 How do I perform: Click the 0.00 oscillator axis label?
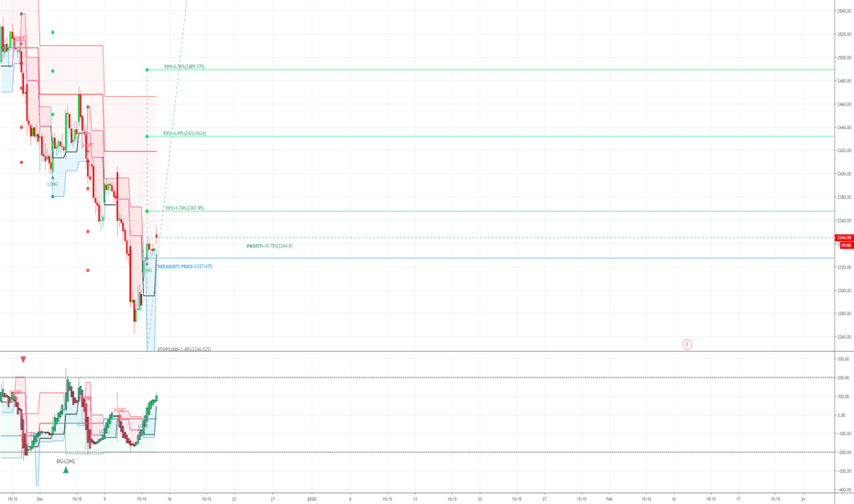point(842,415)
